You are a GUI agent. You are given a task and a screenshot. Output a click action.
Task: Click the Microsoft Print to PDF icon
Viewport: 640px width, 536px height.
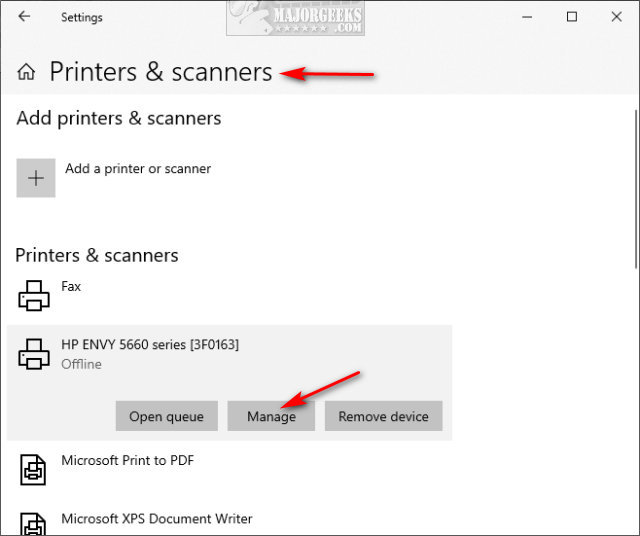33,470
